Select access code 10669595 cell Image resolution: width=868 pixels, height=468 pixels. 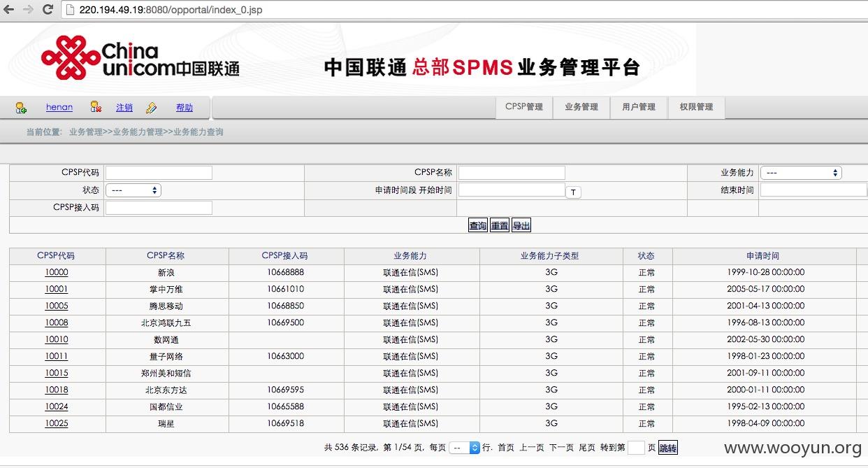pyautogui.click(x=286, y=390)
